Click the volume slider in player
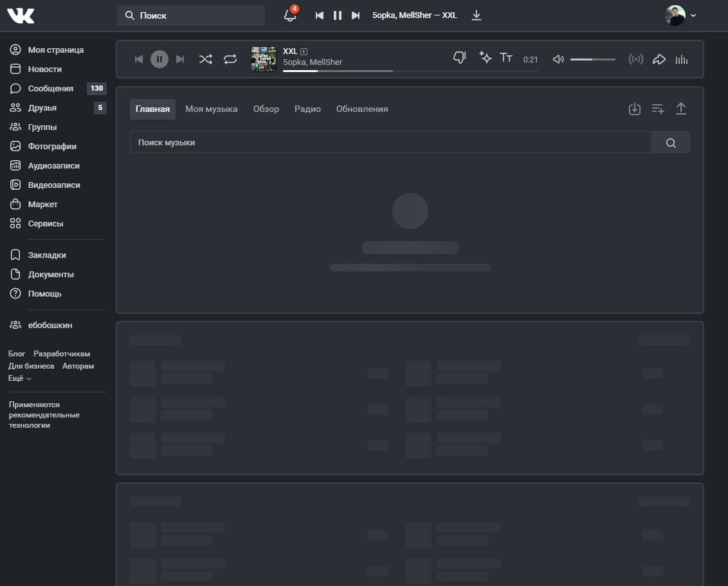 (592, 59)
